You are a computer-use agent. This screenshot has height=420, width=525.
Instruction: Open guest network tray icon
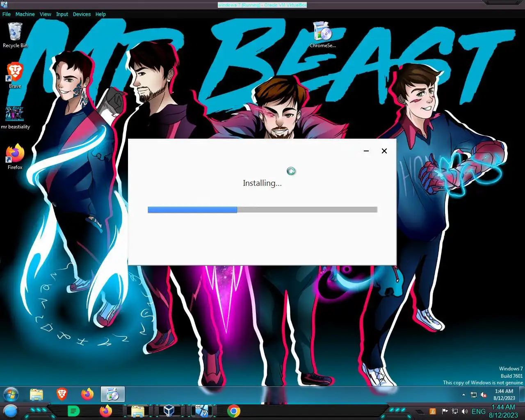474,395
